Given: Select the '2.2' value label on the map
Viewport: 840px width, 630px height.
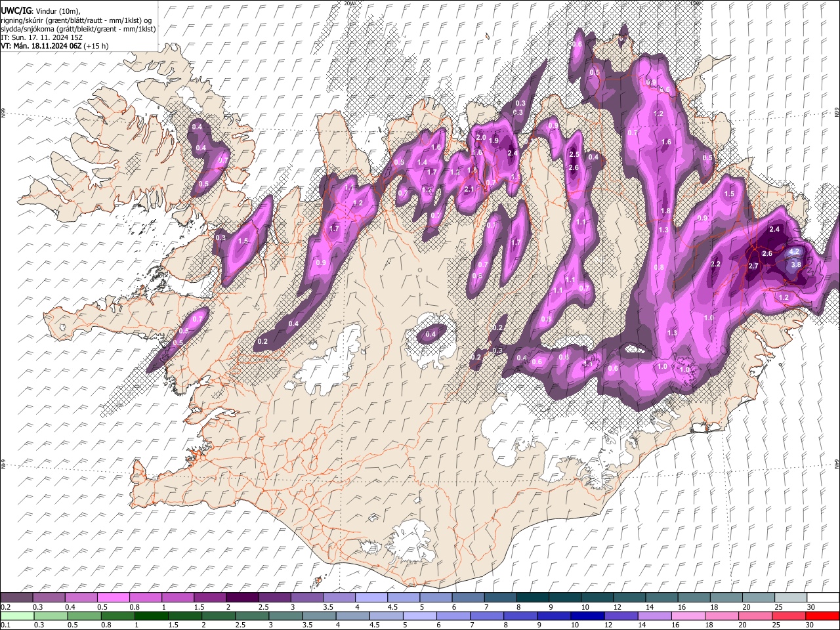Looking at the screenshot, I should click(x=715, y=264).
